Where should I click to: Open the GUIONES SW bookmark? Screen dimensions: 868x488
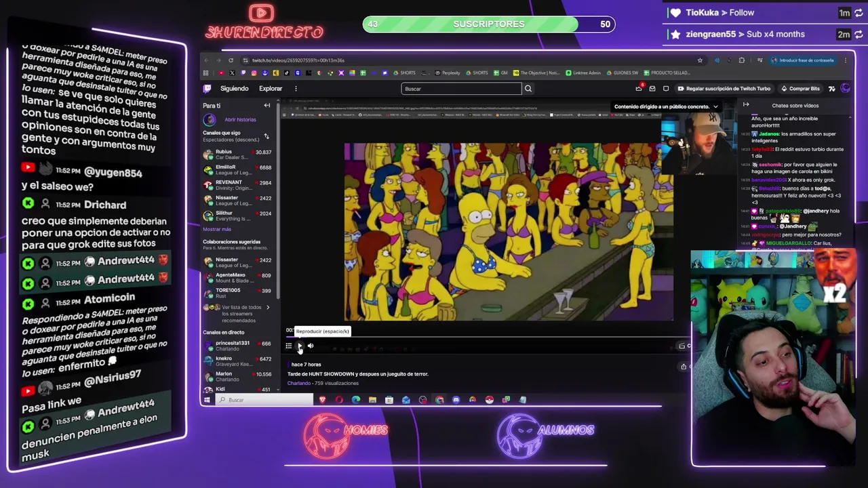click(x=623, y=73)
